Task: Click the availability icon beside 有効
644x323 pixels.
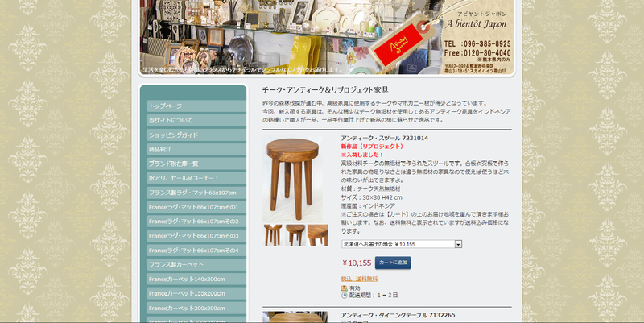Action: 345,288
